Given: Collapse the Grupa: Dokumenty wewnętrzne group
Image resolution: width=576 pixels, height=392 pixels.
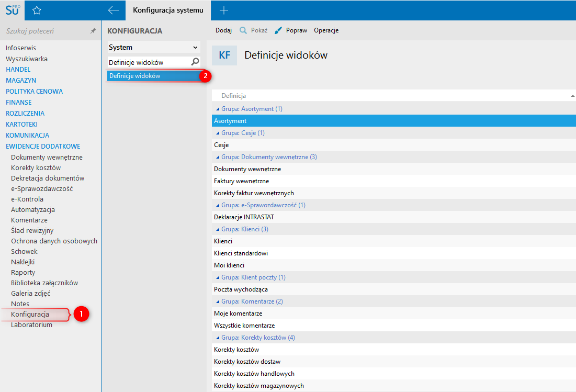Looking at the screenshot, I should pos(218,157).
